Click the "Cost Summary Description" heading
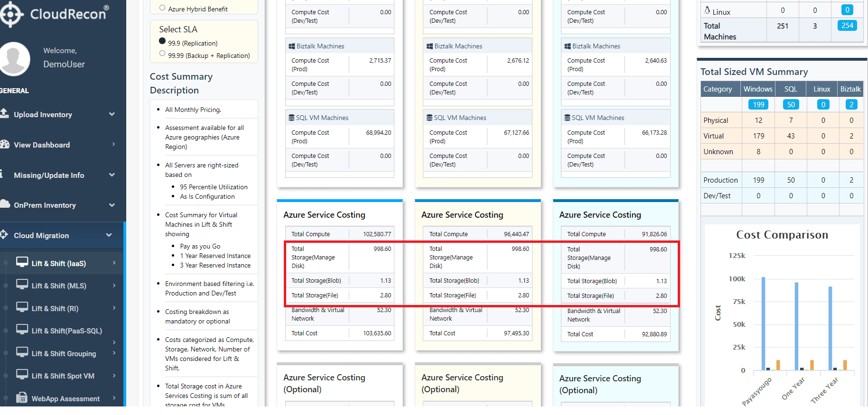Screen dimensions: 868x415 [181, 83]
